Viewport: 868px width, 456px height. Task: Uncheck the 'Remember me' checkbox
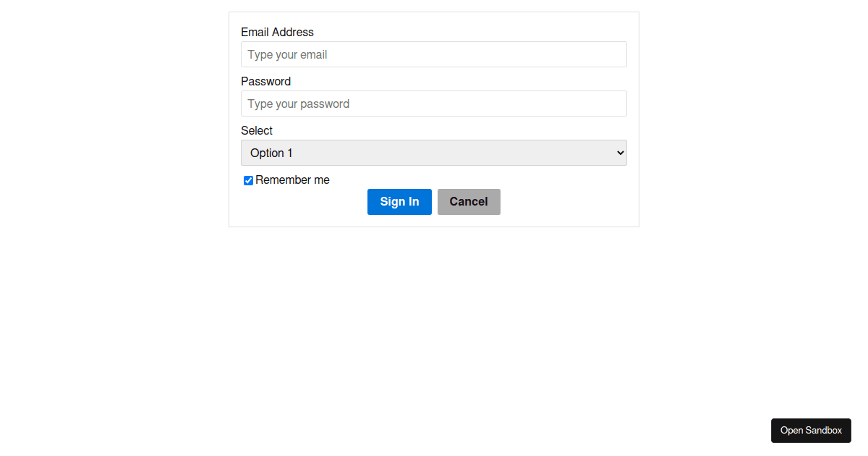[x=248, y=180]
